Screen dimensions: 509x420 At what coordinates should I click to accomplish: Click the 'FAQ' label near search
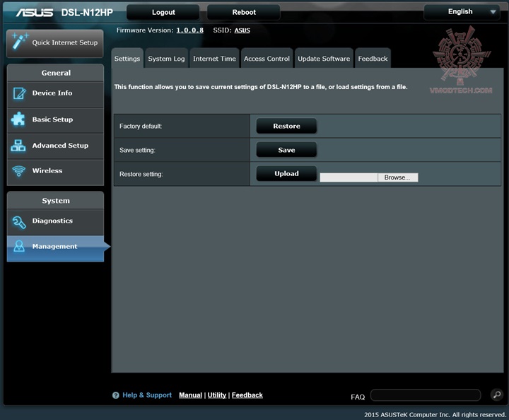click(358, 397)
